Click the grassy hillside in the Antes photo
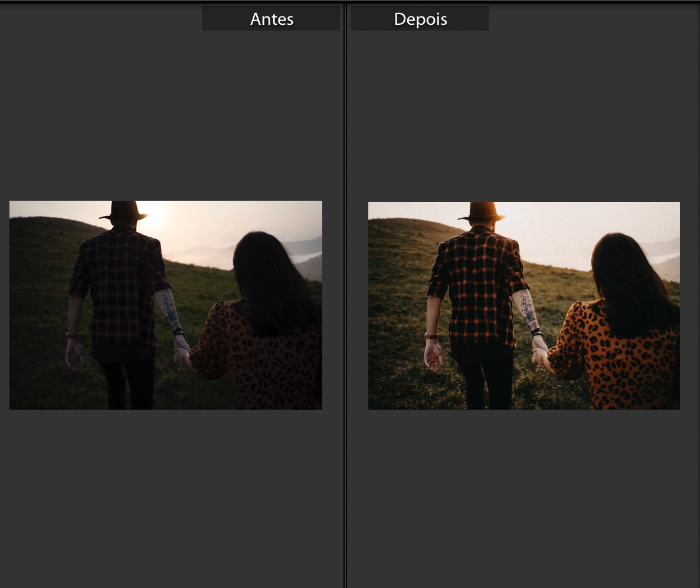 point(41,295)
